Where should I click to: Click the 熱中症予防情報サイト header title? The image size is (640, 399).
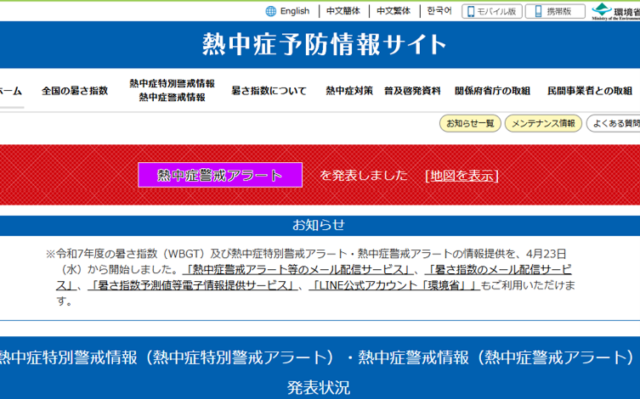324,44
